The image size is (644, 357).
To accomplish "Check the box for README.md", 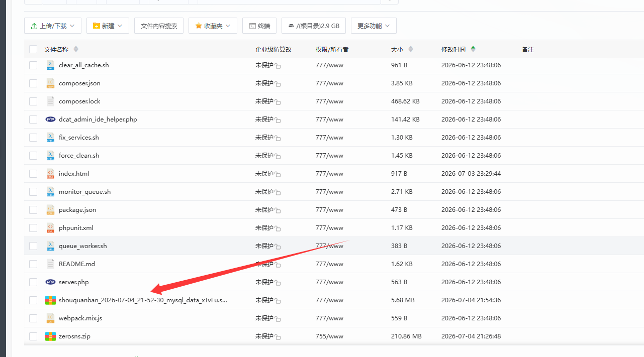I will click(x=33, y=264).
